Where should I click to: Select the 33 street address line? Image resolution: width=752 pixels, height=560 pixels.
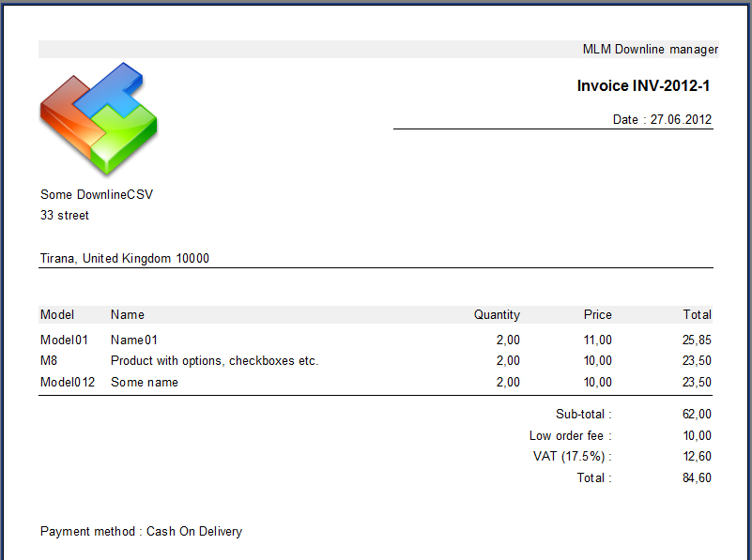click(65, 216)
